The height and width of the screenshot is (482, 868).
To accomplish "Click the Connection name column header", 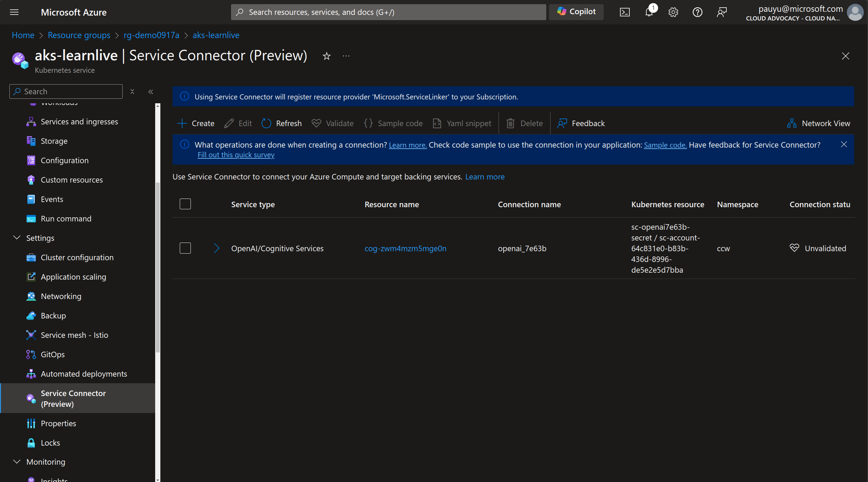I will click(529, 204).
